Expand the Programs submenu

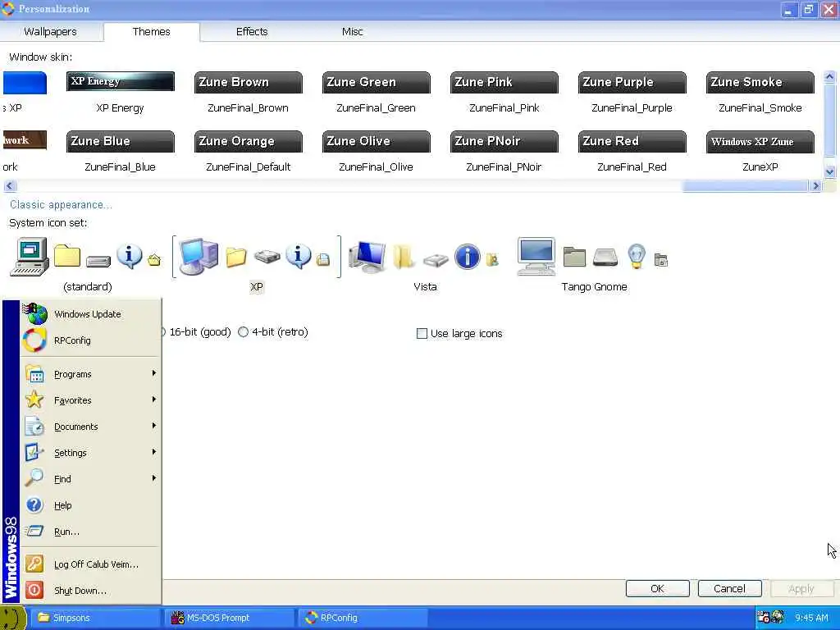91,374
